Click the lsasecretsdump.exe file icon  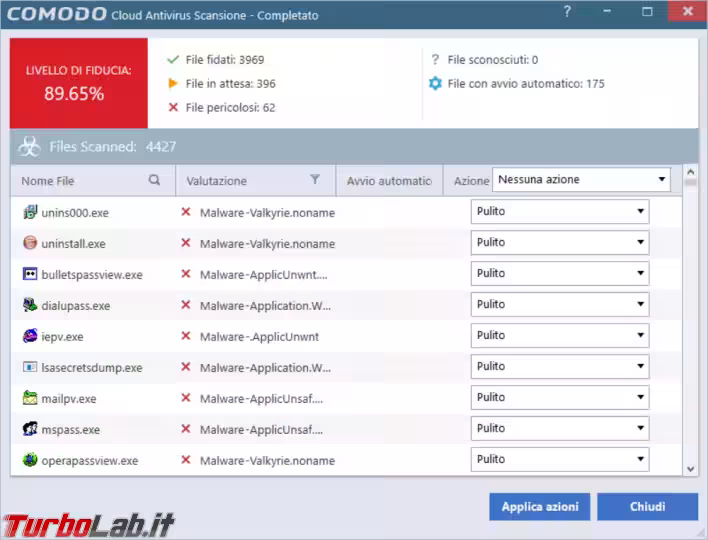[30, 367]
